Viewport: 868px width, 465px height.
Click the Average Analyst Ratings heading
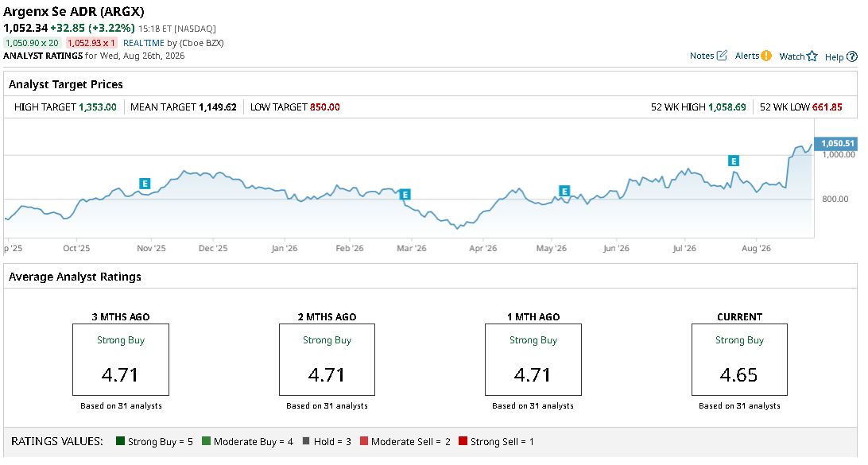[75, 277]
